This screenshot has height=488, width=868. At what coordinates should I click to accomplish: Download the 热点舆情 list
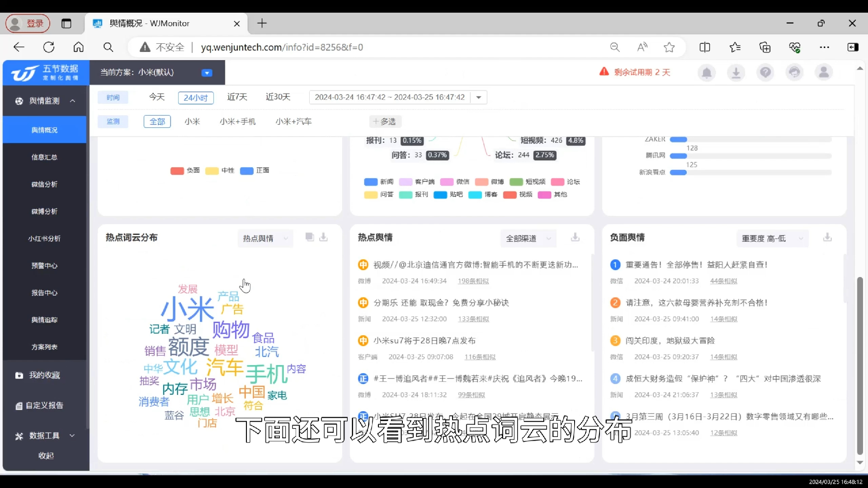[575, 237]
